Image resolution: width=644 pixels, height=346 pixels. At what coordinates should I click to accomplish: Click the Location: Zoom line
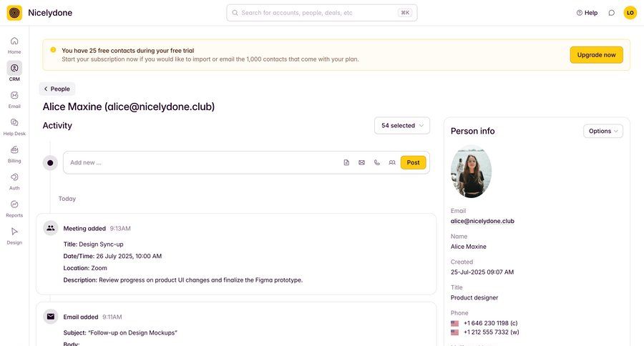85,268
